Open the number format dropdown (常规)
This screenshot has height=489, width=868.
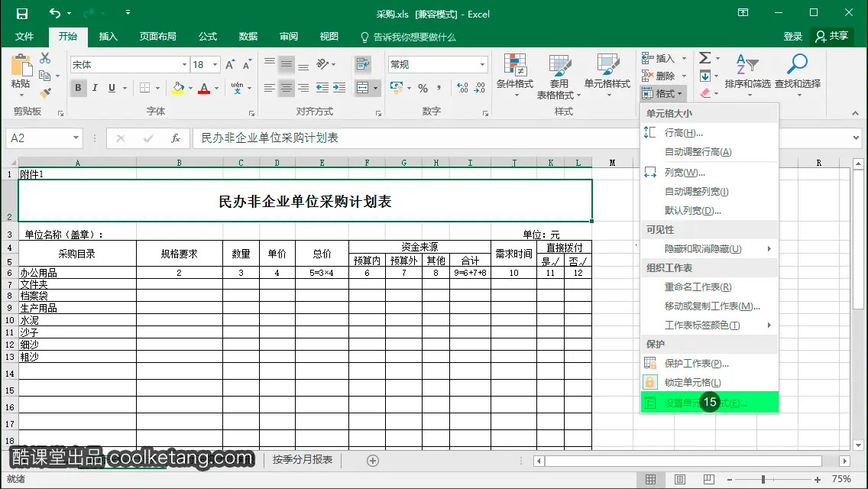pyautogui.click(x=482, y=65)
